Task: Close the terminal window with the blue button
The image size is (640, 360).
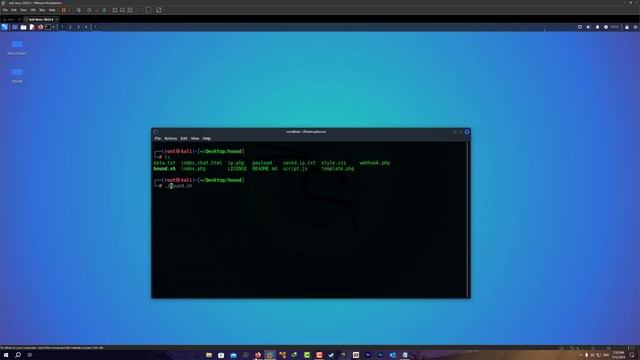Action: click(x=467, y=132)
